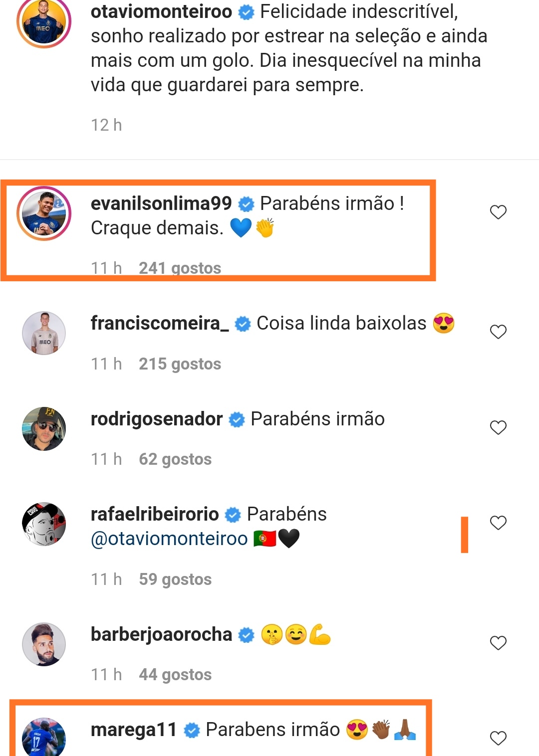Show who liked: 62 gostos
Image resolution: width=539 pixels, height=756 pixels.
[175, 459]
